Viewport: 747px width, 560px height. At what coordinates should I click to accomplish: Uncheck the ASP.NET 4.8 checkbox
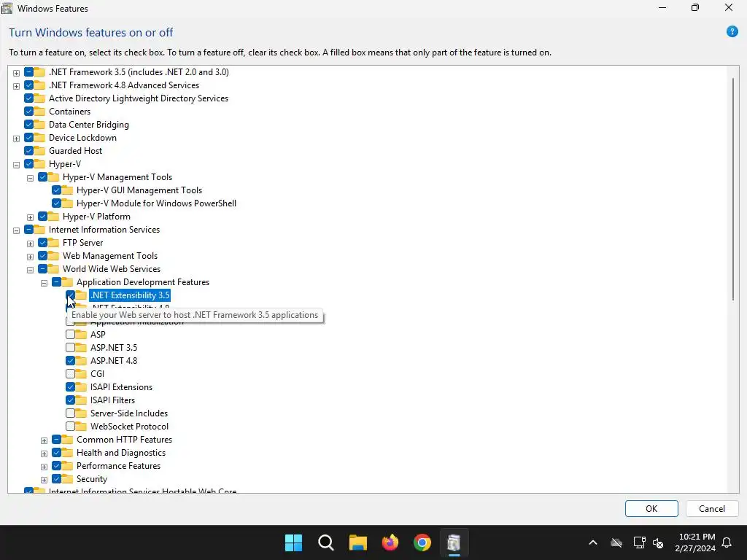(x=70, y=360)
